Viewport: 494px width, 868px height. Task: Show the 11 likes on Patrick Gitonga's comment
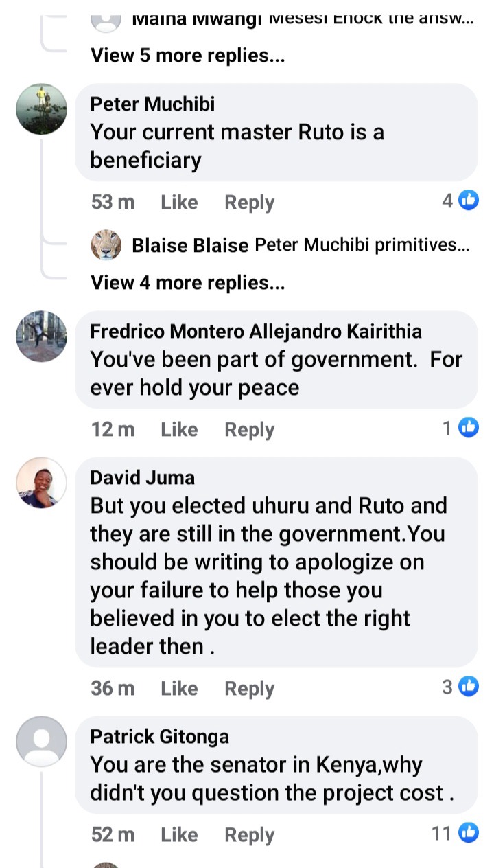click(x=455, y=833)
